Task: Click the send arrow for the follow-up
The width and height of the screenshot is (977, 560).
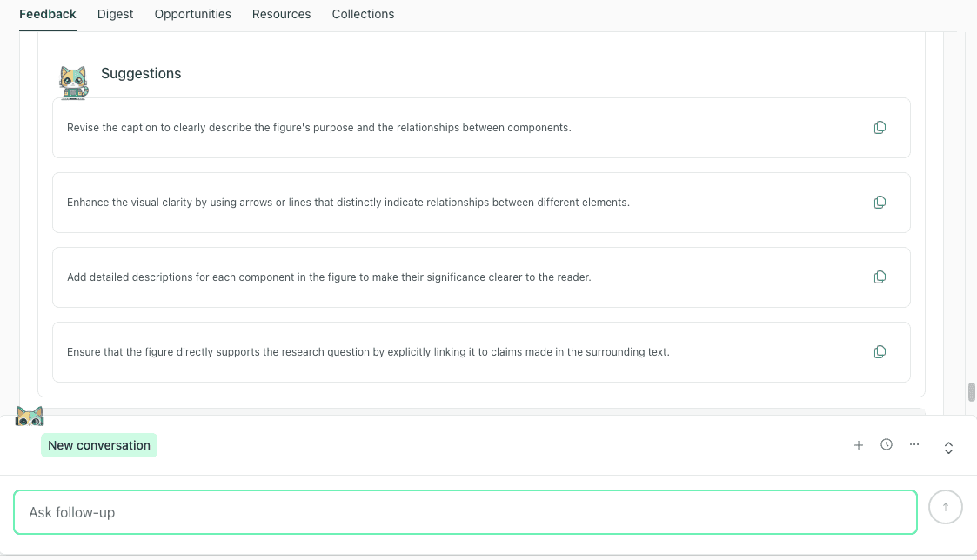Action: tap(946, 507)
